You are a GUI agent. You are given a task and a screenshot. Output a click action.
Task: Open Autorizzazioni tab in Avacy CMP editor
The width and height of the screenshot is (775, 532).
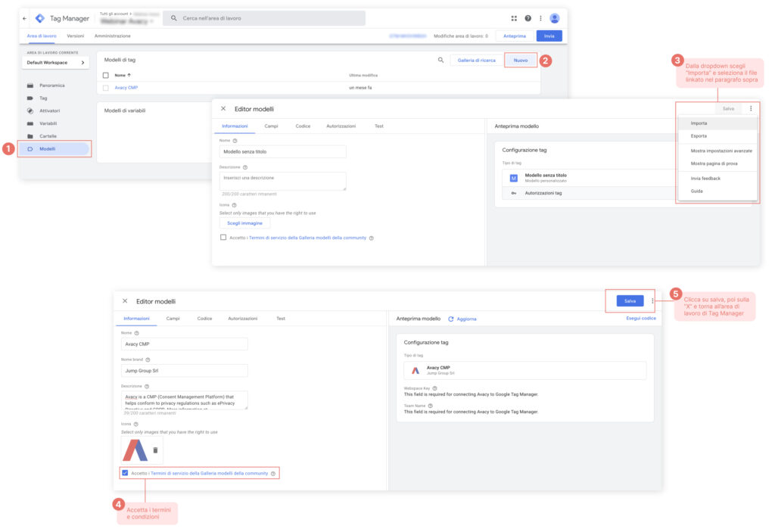(x=243, y=319)
